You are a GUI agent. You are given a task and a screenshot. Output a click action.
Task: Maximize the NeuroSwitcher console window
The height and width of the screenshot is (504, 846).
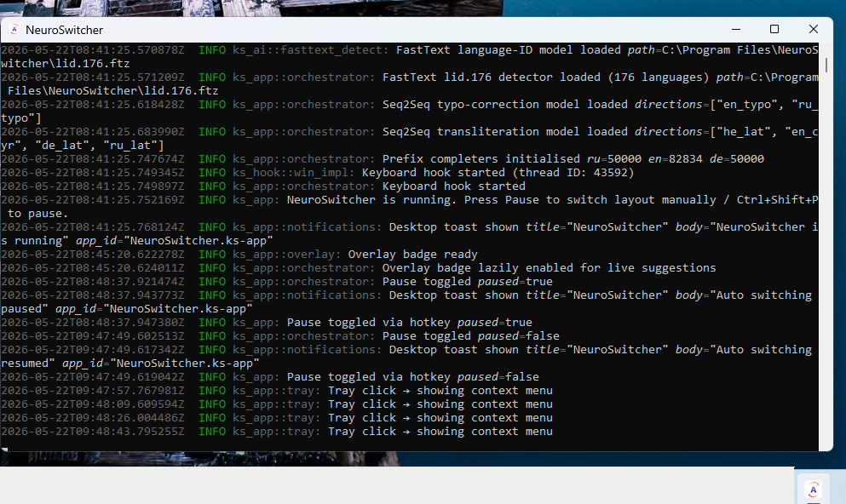[774, 29]
